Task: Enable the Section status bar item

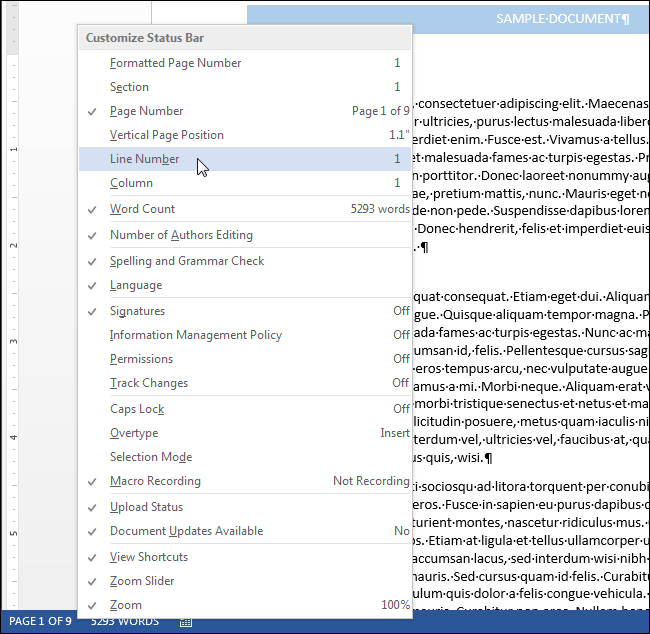Action: [x=245, y=87]
